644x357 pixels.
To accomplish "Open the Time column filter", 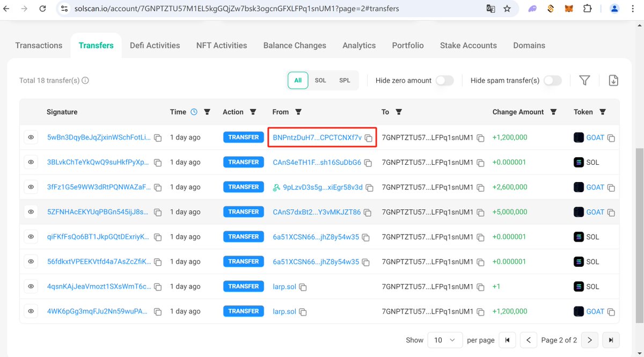I will click(x=207, y=112).
